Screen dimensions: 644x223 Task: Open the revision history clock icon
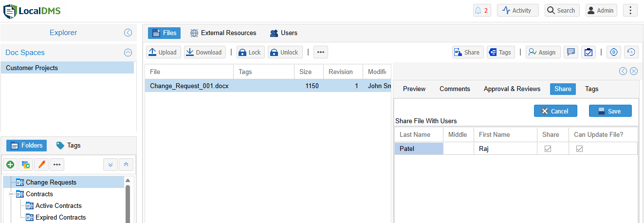point(631,52)
